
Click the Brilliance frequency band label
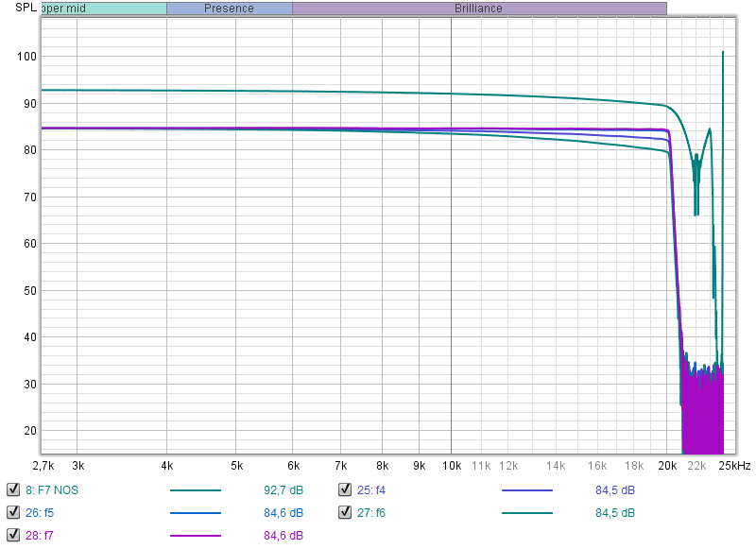coord(479,9)
